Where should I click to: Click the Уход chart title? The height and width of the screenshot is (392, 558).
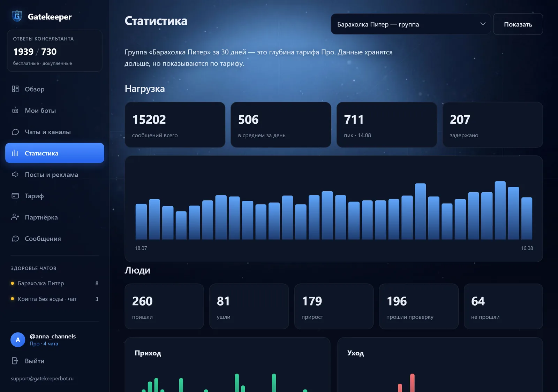[355, 353]
